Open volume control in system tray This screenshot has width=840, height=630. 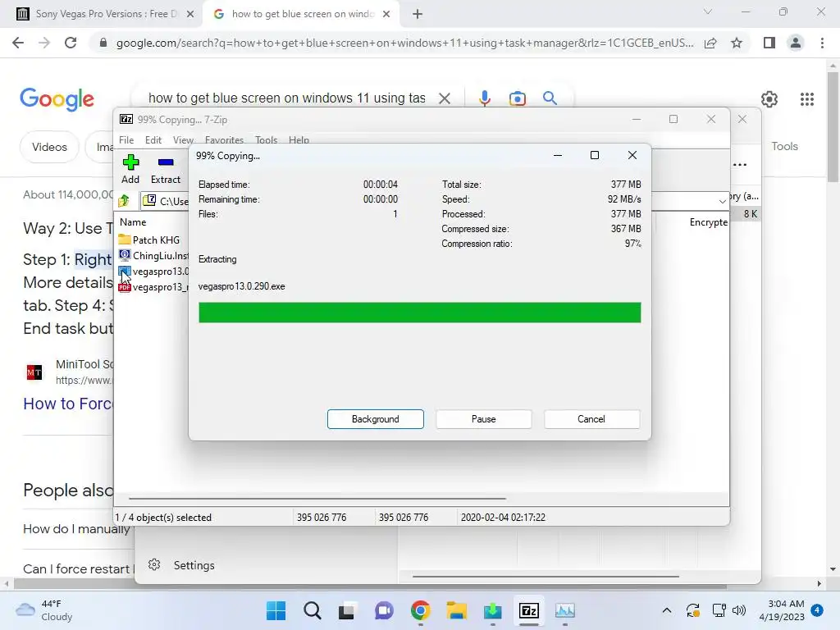click(739, 610)
